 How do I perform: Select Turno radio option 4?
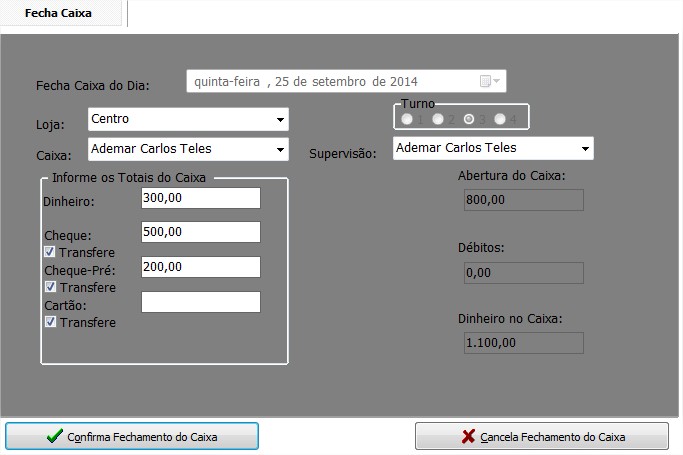500,119
